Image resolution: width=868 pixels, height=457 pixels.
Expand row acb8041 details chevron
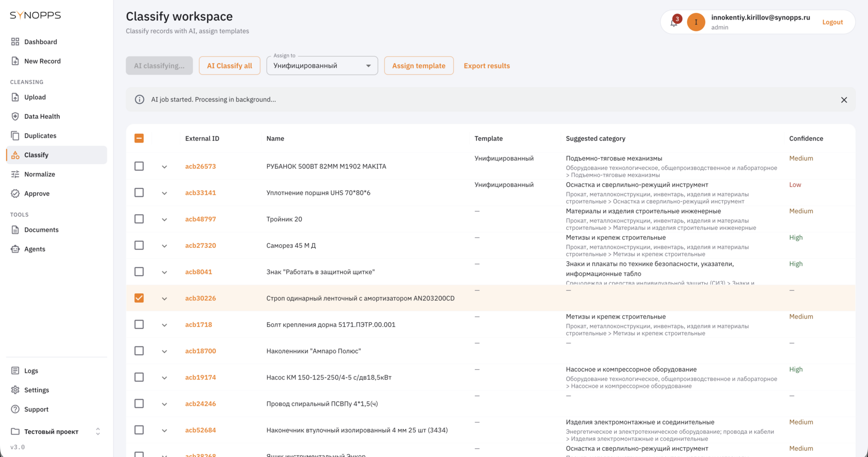point(164,272)
